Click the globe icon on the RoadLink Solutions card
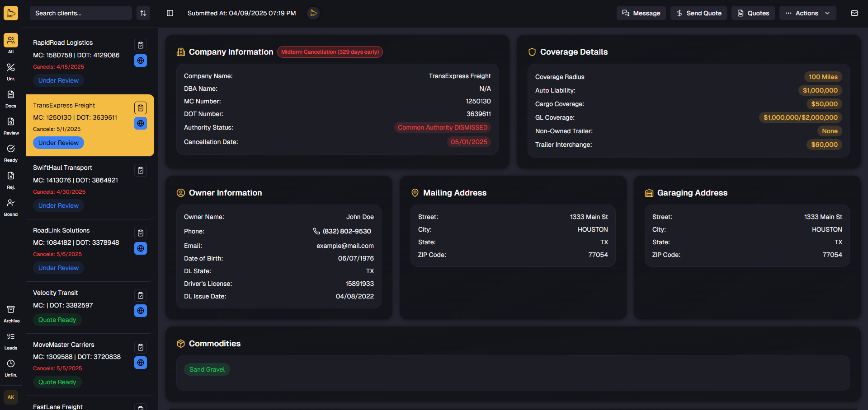The height and width of the screenshot is (410, 868). 140,248
